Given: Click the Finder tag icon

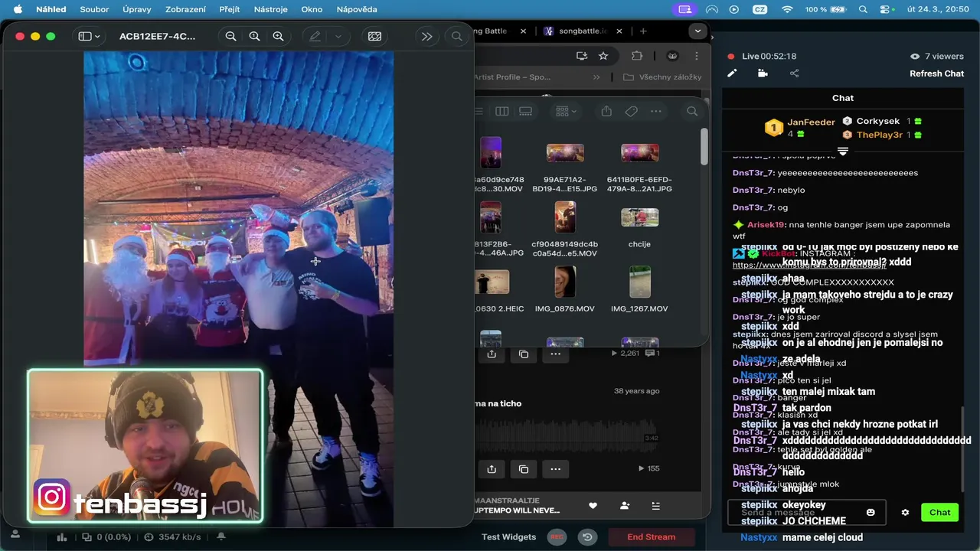Looking at the screenshot, I should click(631, 111).
